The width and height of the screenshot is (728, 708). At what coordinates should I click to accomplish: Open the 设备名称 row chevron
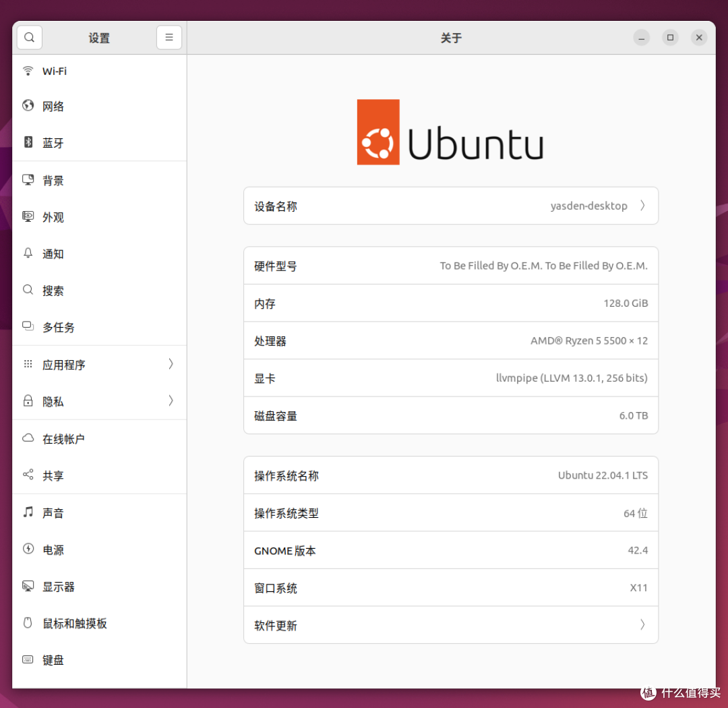click(642, 206)
